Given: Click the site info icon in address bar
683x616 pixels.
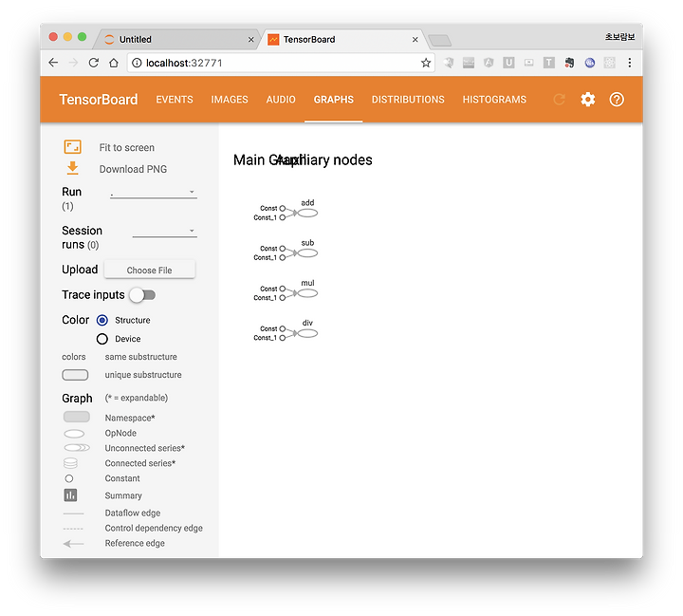Looking at the screenshot, I should click(x=137, y=63).
